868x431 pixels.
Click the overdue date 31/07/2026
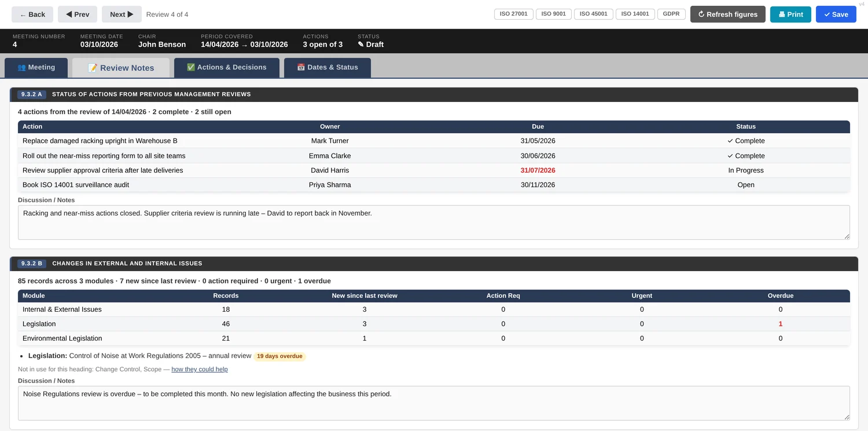point(538,170)
